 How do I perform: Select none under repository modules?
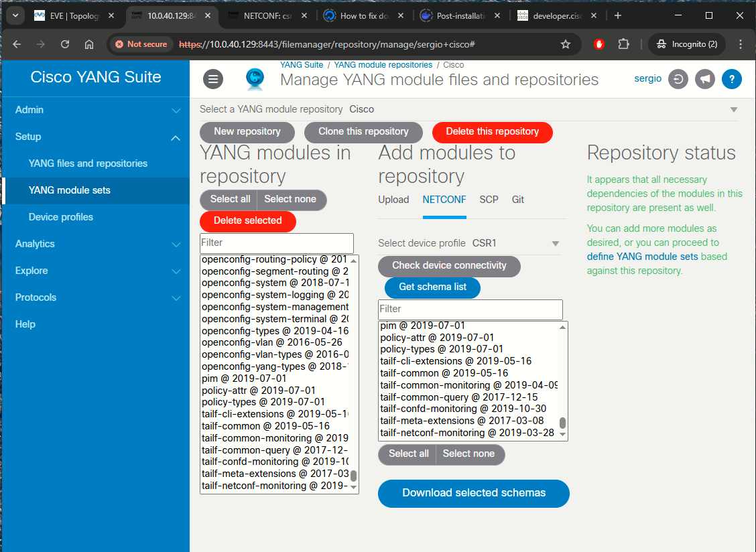pyautogui.click(x=291, y=200)
